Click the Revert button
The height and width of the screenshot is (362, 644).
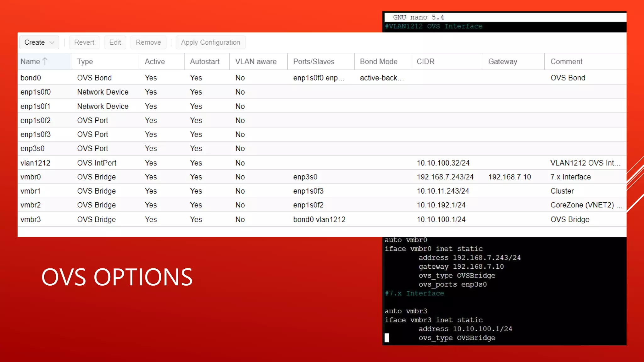pos(84,42)
